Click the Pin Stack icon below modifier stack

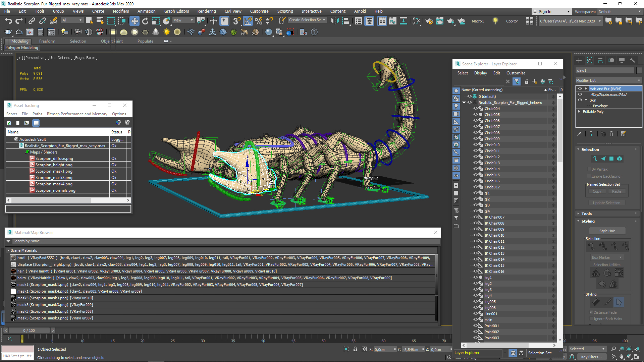point(579,134)
